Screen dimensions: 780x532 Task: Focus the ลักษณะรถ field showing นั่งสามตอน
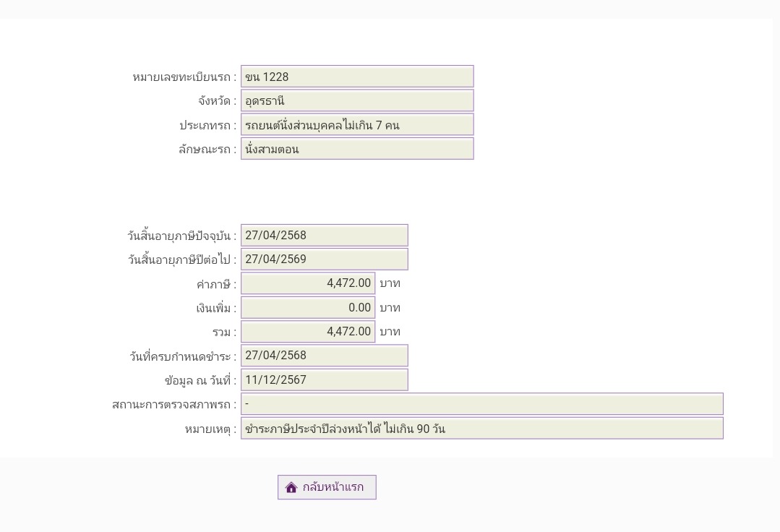[x=357, y=149]
